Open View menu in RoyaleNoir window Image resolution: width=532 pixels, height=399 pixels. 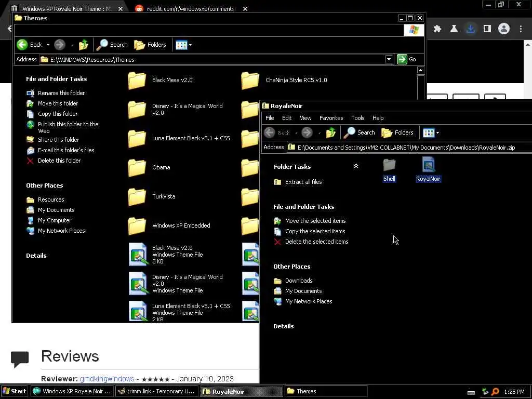[305, 118]
